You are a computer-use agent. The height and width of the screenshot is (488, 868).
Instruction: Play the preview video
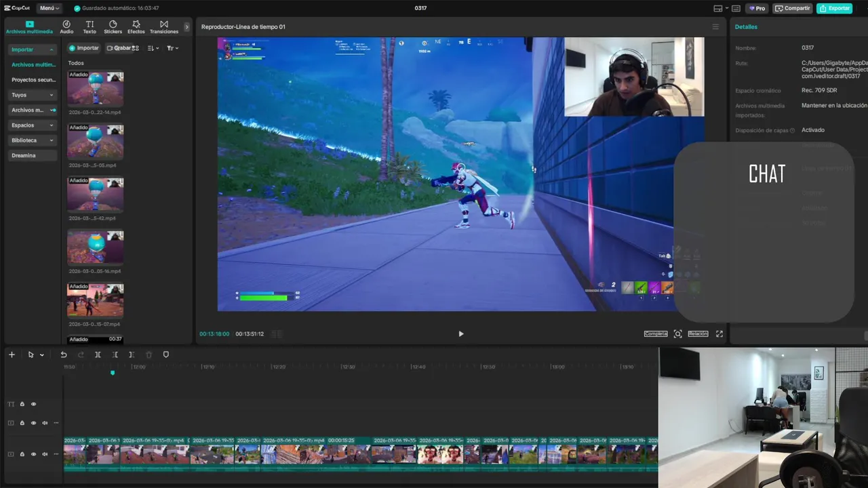tap(461, 333)
